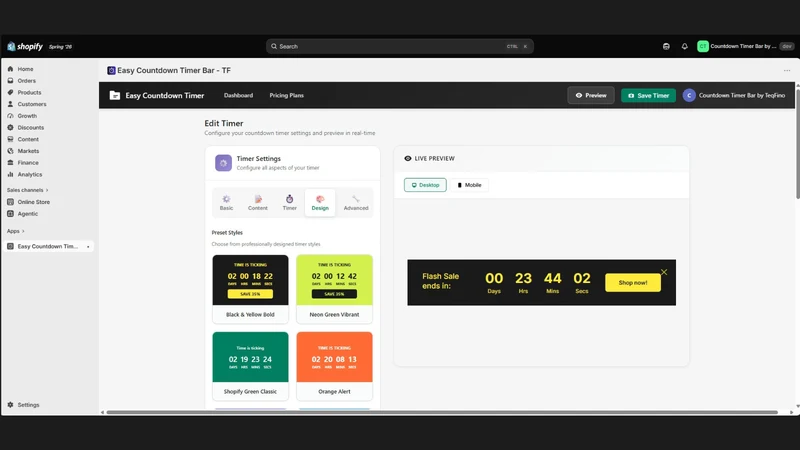The image size is (800, 450).
Task: Click the Shopify logo
Action: (x=25, y=46)
